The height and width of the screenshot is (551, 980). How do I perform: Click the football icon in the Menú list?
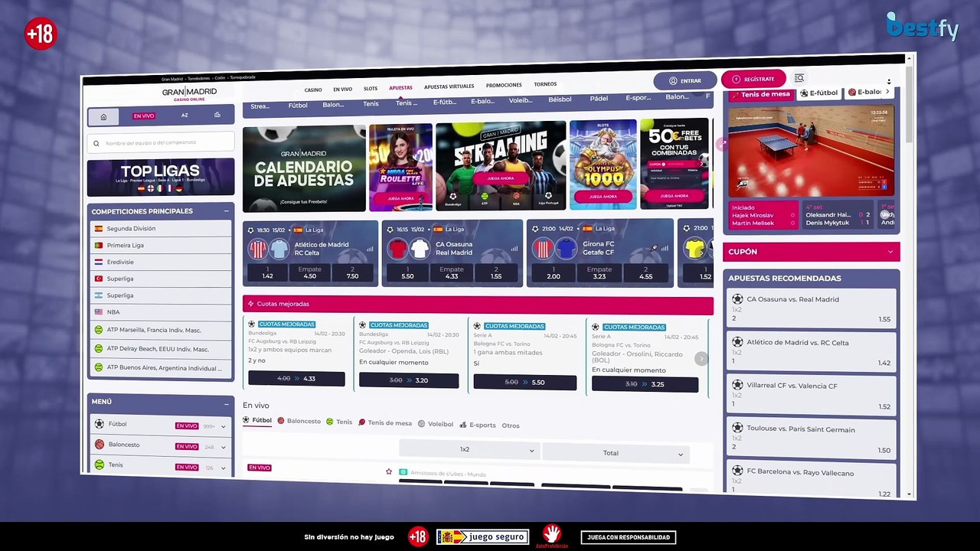(100, 424)
